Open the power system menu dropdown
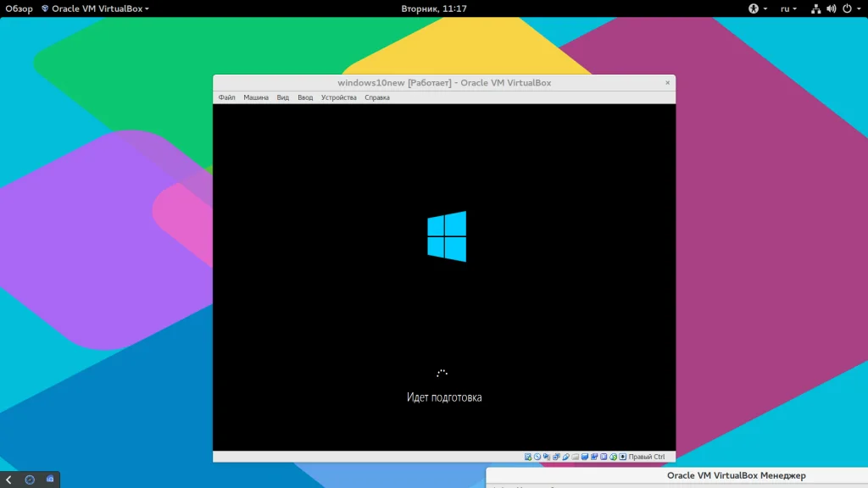This screenshot has width=868, height=488. coord(850,8)
